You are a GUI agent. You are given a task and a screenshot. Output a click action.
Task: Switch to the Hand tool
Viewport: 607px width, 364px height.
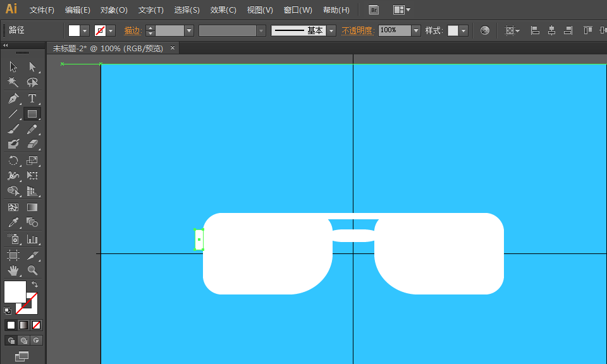[13, 270]
